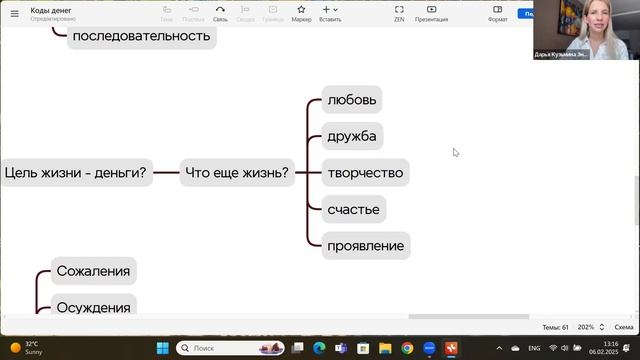Select the topic дружба
This screenshot has height=360, width=640.
(352, 136)
